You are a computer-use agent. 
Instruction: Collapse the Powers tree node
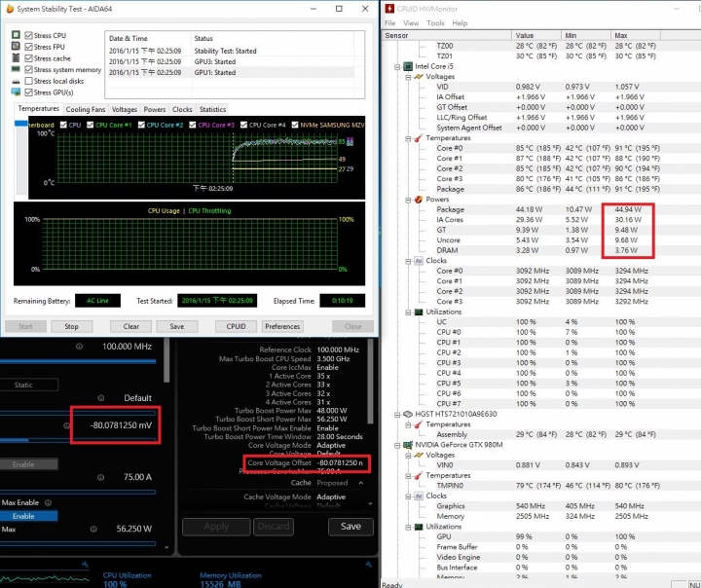(x=408, y=200)
